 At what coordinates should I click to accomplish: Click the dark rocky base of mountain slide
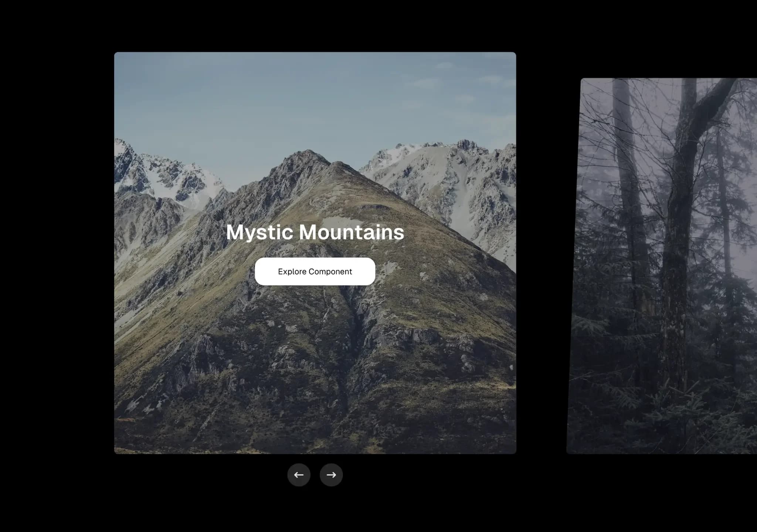[x=314, y=425]
